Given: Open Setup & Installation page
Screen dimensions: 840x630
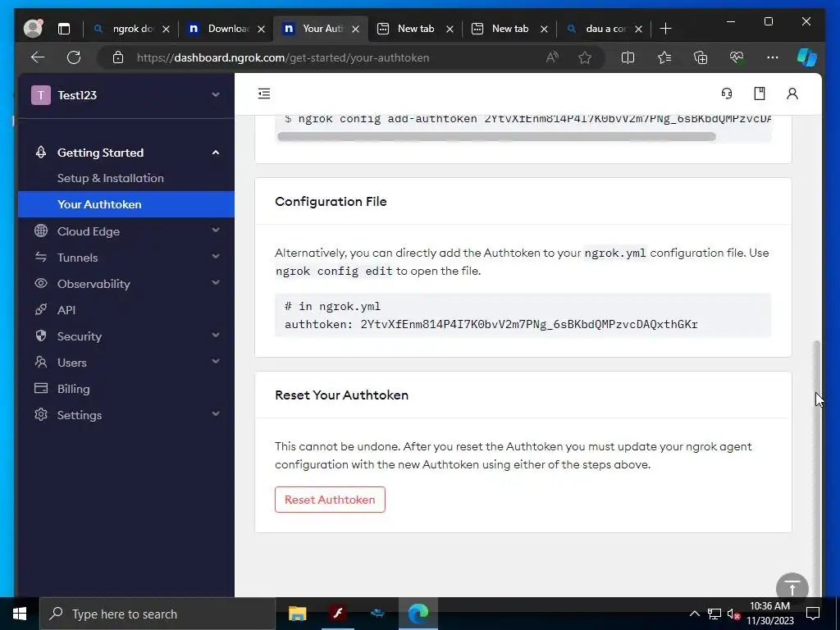Looking at the screenshot, I should tap(111, 178).
